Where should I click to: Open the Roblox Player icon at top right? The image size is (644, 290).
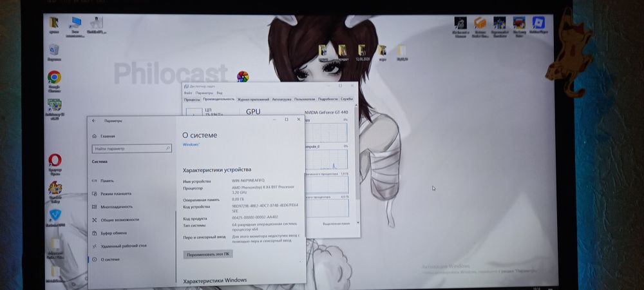pyautogui.click(x=538, y=22)
